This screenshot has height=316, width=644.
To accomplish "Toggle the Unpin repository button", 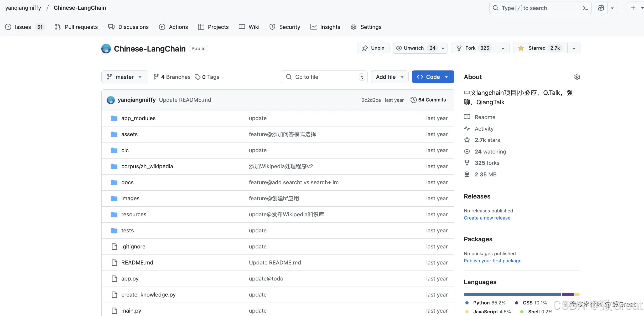I will (x=373, y=48).
